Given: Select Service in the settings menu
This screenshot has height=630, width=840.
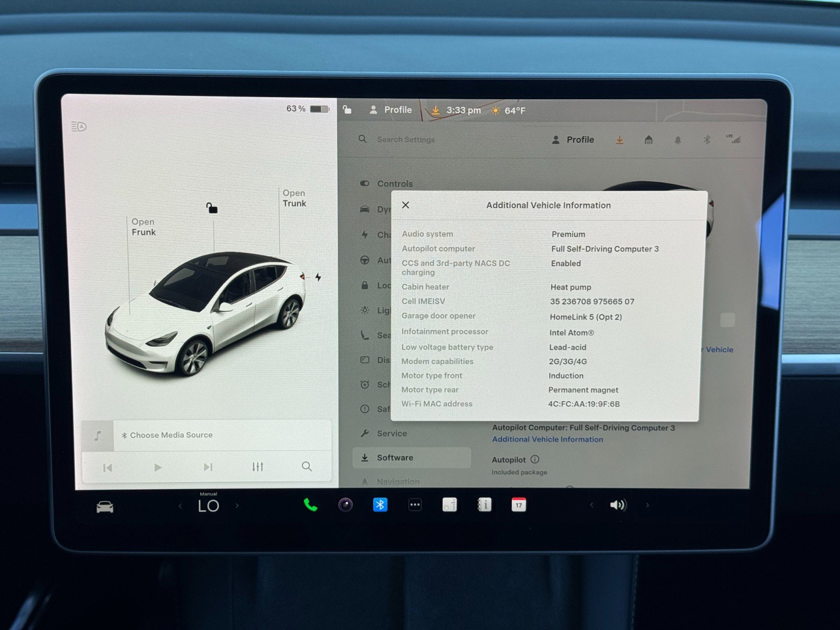Looking at the screenshot, I should 392,433.
